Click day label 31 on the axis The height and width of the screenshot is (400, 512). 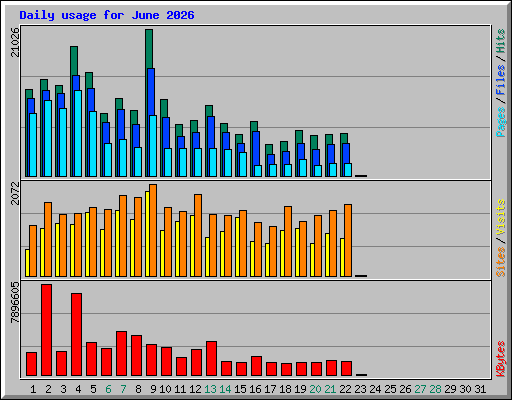(x=480, y=389)
